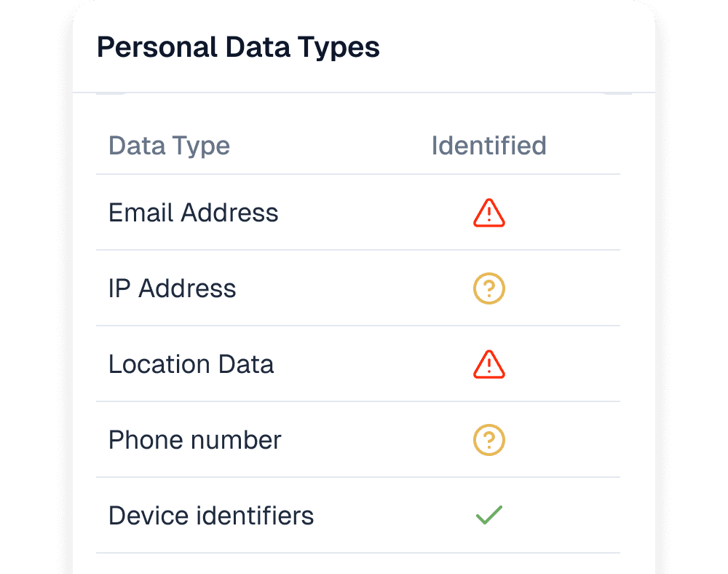This screenshot has height=574, width=728.
Task: Click the Personal Data Types heading
Action: (238, 47)
